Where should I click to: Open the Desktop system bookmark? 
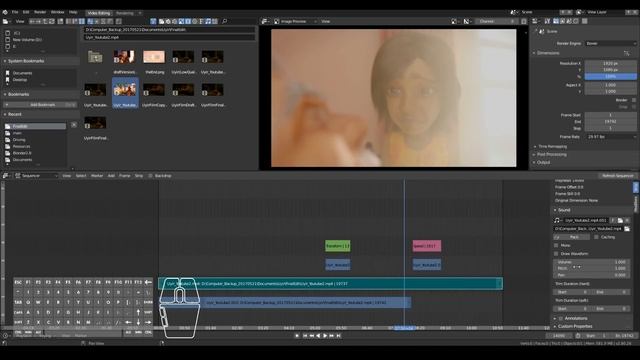20,80
